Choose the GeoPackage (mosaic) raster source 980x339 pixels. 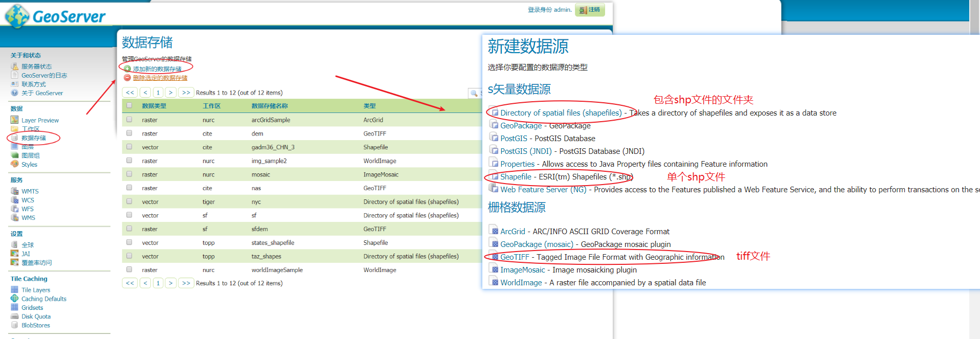point(537,244)
